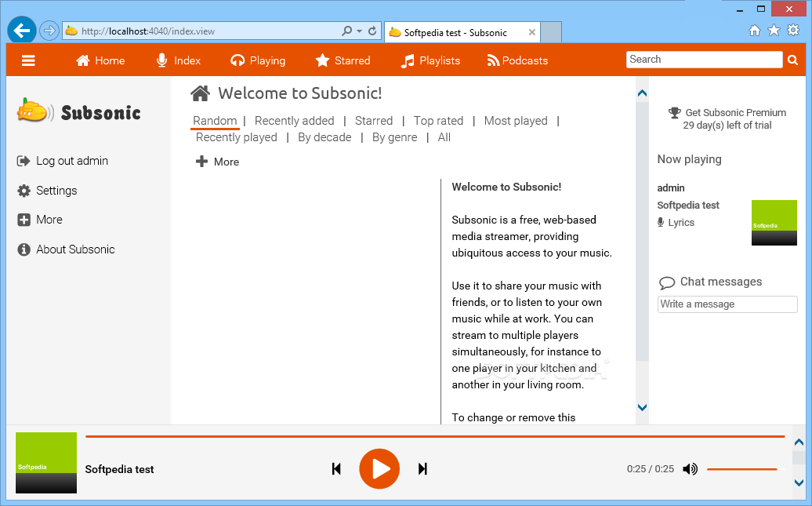Click the Now playing album cover thumbnail
This screenshot has height=506, width=812.
click(774, 223)
